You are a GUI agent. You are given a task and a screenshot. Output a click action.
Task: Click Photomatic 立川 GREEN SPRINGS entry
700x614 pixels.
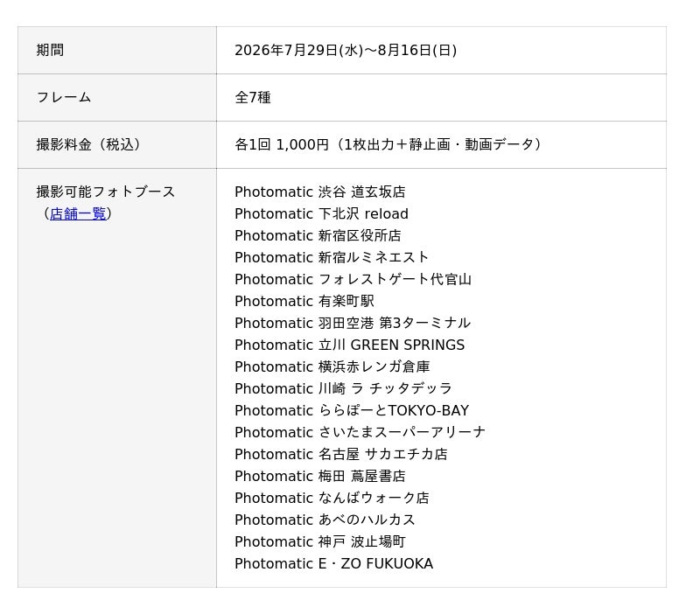pyautogui.click(x=349, y=345)
